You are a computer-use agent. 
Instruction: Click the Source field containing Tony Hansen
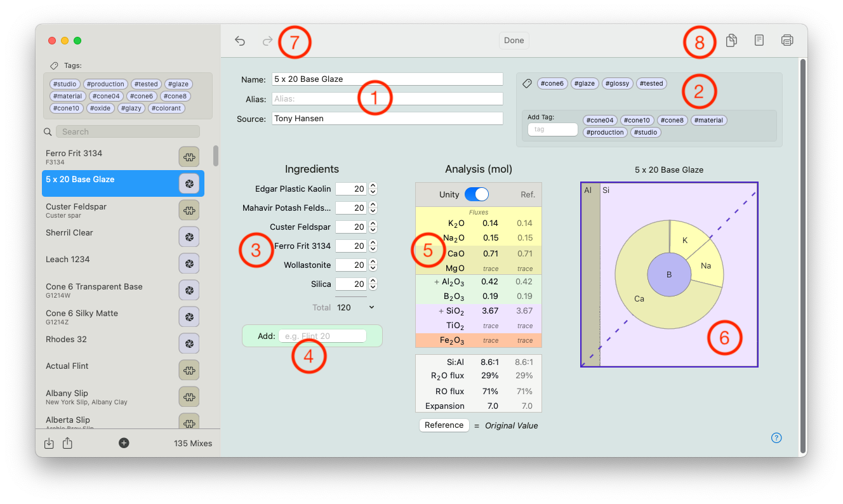387,118
